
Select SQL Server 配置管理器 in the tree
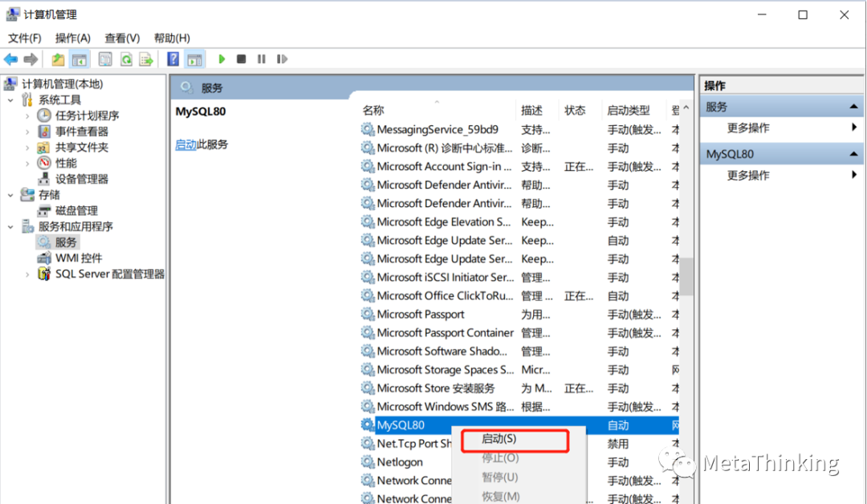pyautogui.click(x=109, y=274)
